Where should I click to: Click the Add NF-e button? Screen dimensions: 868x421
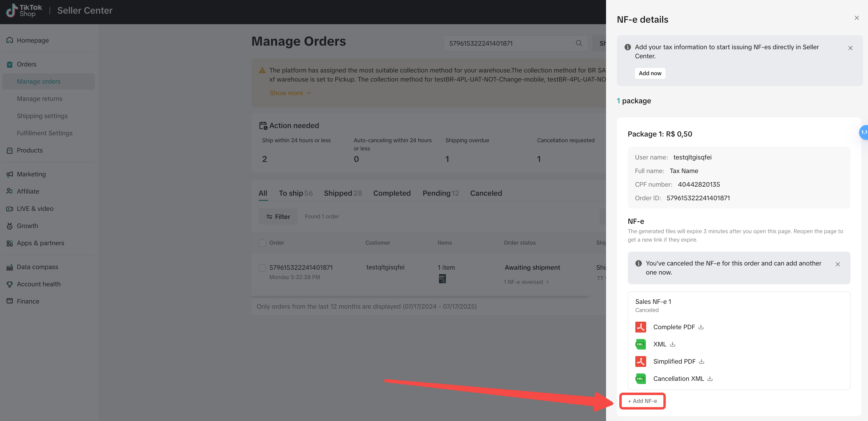click(642, 401)
